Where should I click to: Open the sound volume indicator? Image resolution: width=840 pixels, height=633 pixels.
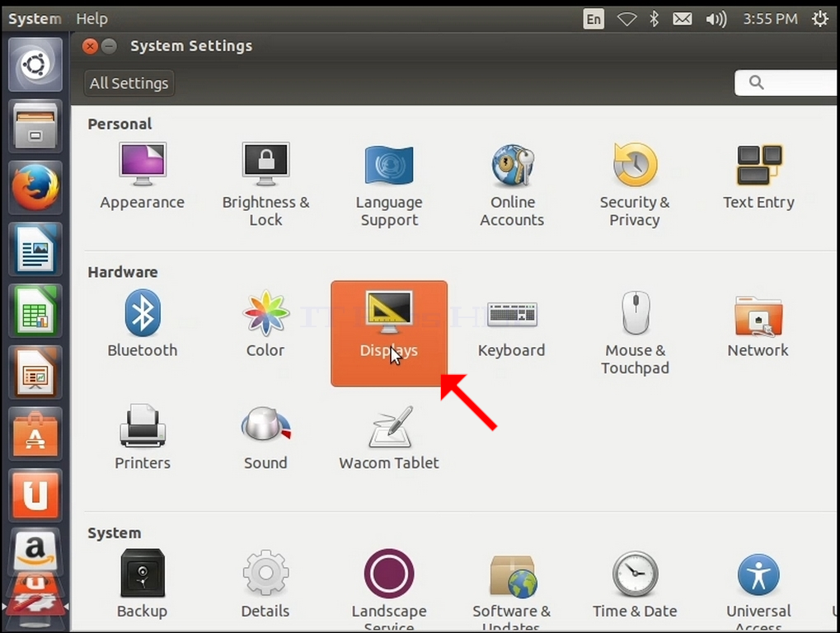pos(716,19)
